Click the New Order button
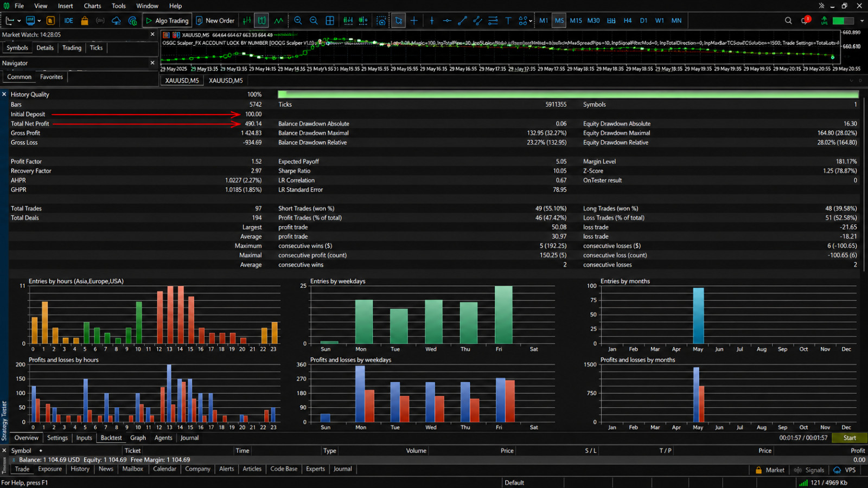 tap(215, 21)
